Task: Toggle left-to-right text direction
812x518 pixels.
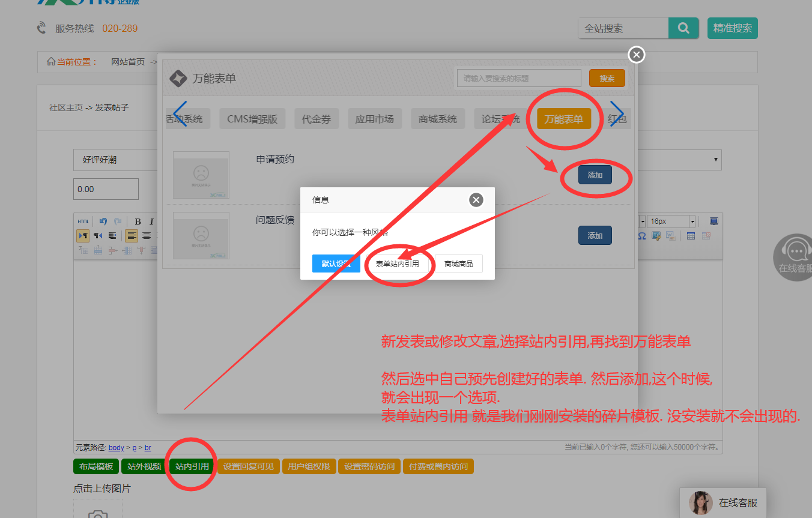Action: (83, 236)
